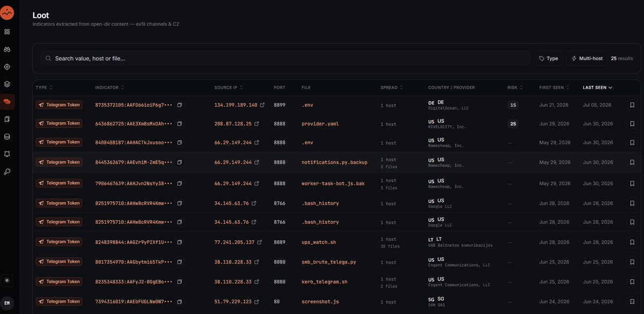
Task: Click the PORT column header
Action: pos(280,87)
